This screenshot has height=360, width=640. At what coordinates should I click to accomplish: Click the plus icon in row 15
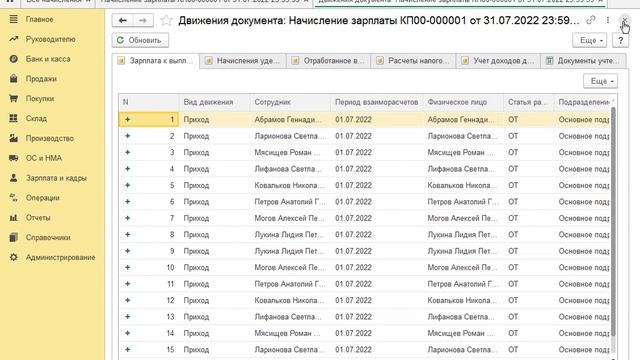tap(127, 349)
